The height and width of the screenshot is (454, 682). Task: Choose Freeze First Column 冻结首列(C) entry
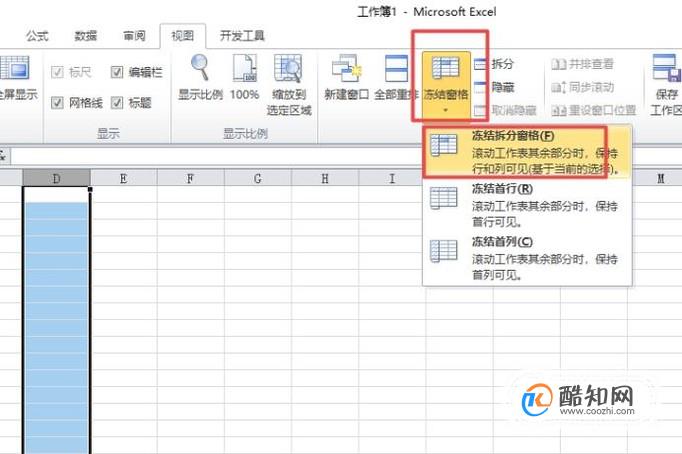[x=527, y=257]
